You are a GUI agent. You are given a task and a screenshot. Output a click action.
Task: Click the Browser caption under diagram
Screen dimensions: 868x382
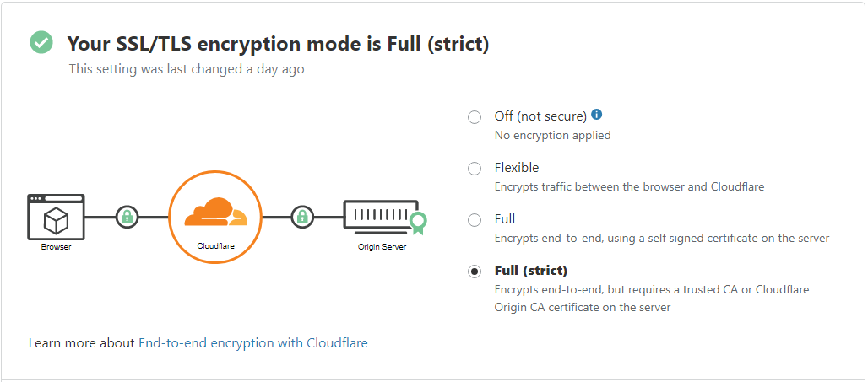(56, 247)
